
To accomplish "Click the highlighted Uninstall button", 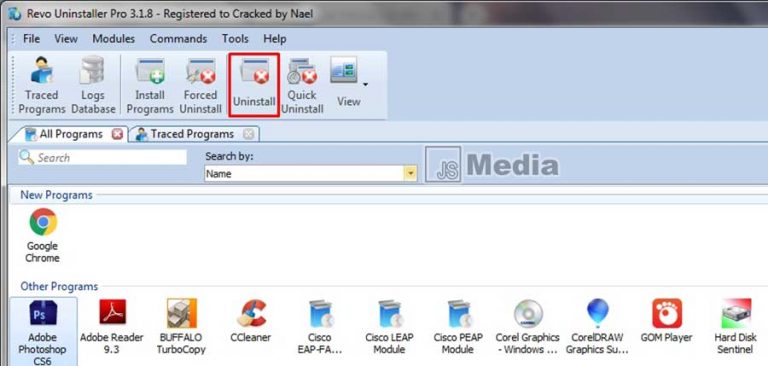I will pyautogui.click(x=254, y=85).
